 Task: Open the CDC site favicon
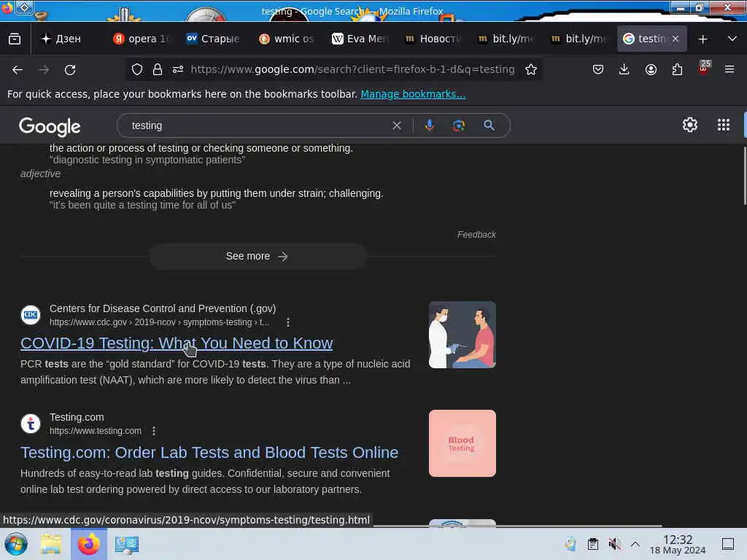(31, 315)
